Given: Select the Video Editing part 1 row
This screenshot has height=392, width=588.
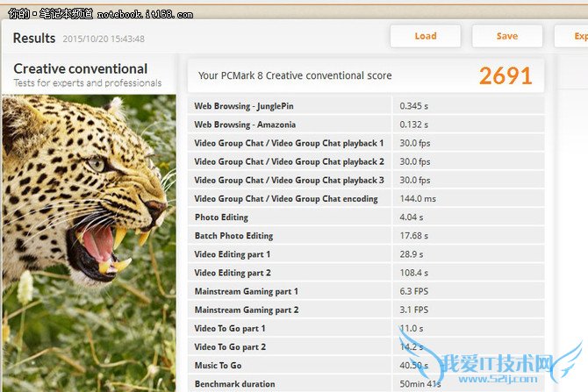Looking at the screenshot, I should (366, 254).
